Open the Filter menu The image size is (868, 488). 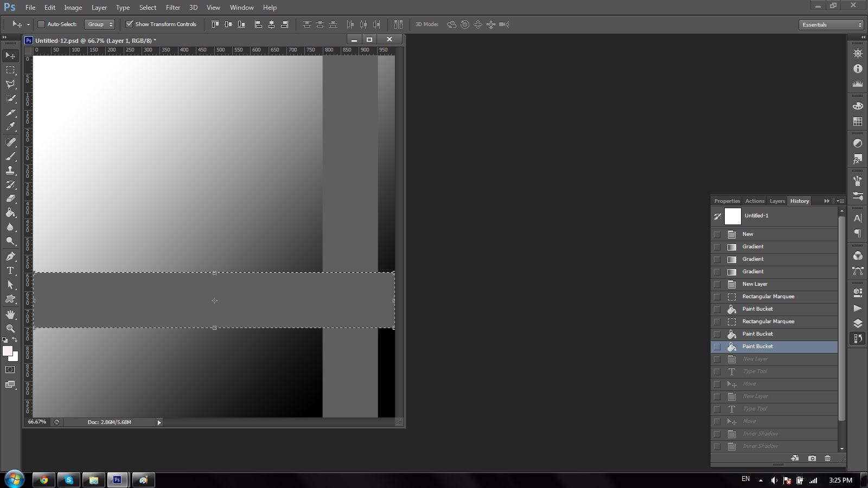pyautogui.click(x=173, y=8)
